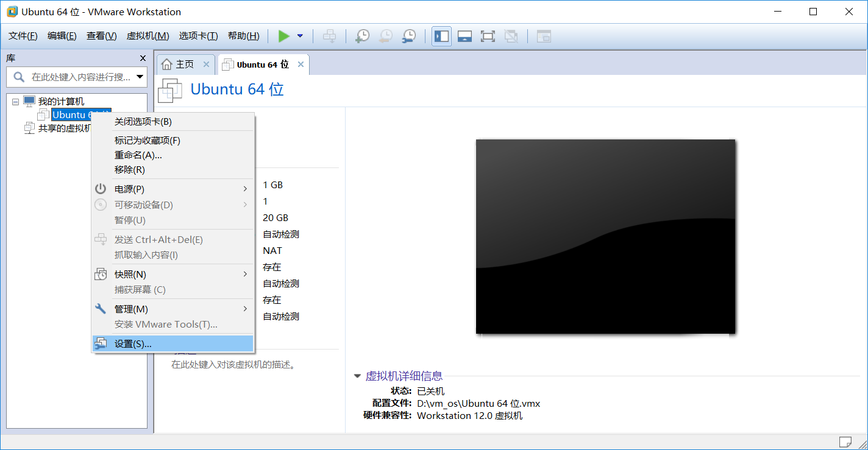
Task: Click the magnifier search icon in library
Action: click(x=19, y=77)
